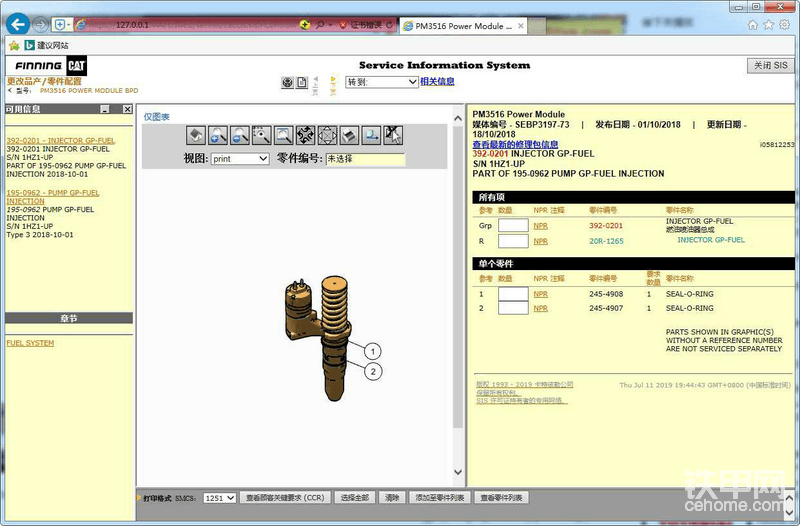The image size is (800, 526).
Task: Close the PM3516 Power Module tab
Action: click(x=520, y=26)
